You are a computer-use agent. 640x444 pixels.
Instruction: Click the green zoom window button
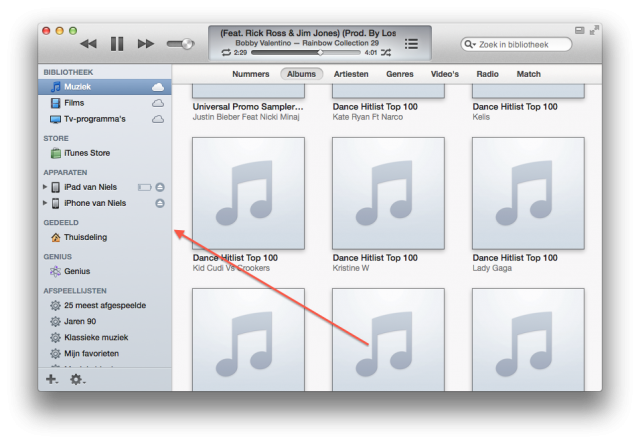pos(73,31)
